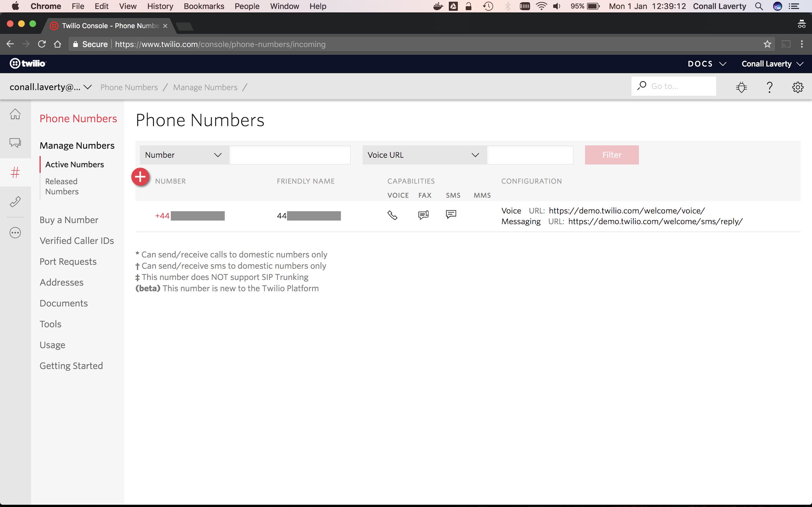
Task: Click the voice capability phone icon
Action: pyautogui.click(x=392, y=215)
